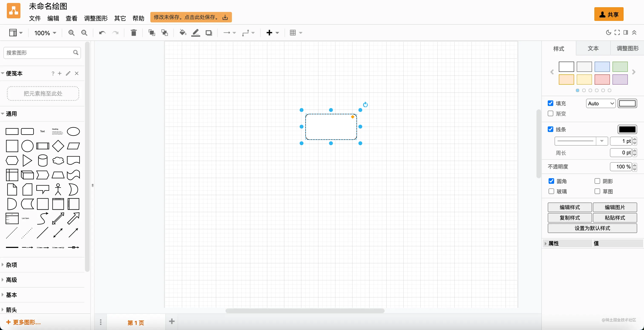Click the bring to front icon

(151, 33)
